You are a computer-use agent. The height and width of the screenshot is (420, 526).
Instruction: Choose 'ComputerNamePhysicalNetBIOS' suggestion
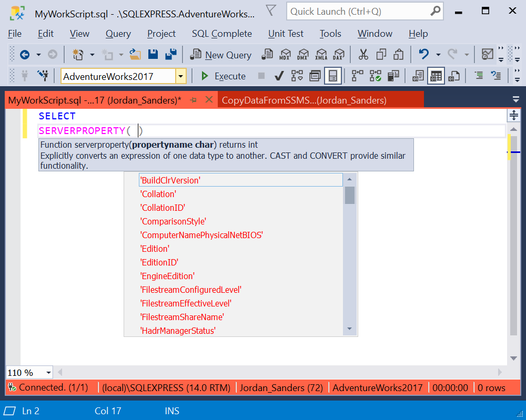click(x=240, y=235)
